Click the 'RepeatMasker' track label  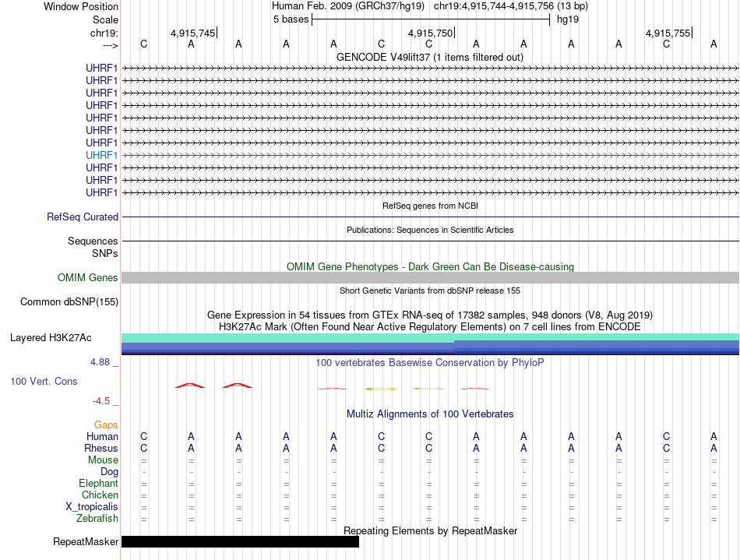tap(86, 541)
